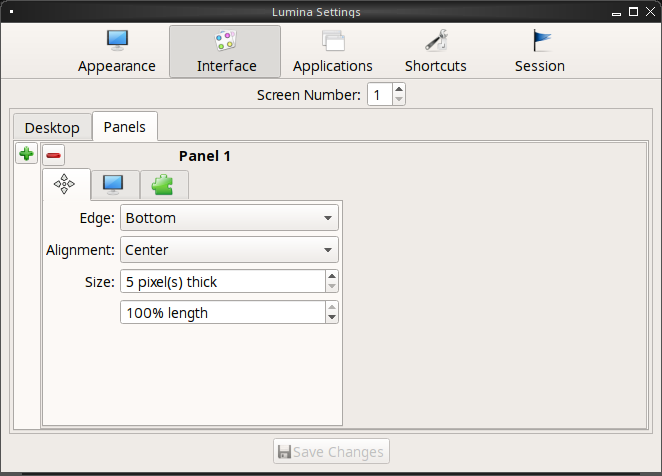Decrease panel length percentage with down arrow
662x476 pixels.
[x=332, y=317]
